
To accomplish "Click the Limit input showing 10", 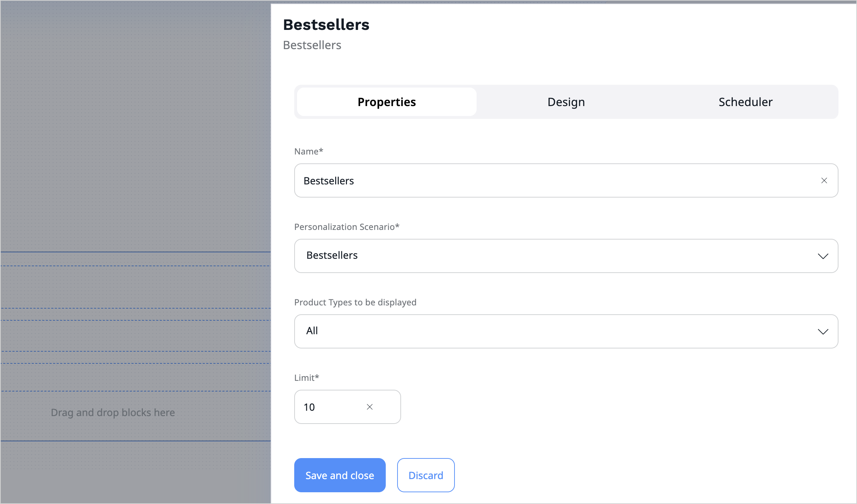I will 328,406.
